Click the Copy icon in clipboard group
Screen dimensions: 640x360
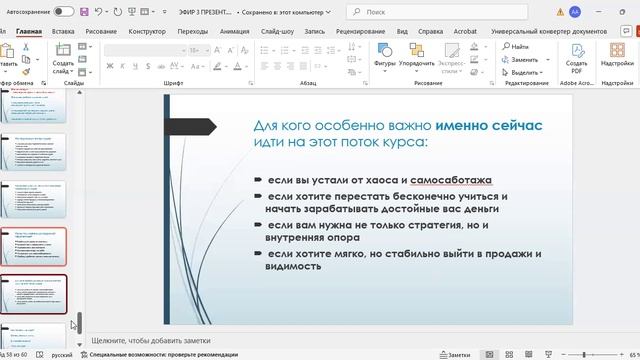(26, 60)
